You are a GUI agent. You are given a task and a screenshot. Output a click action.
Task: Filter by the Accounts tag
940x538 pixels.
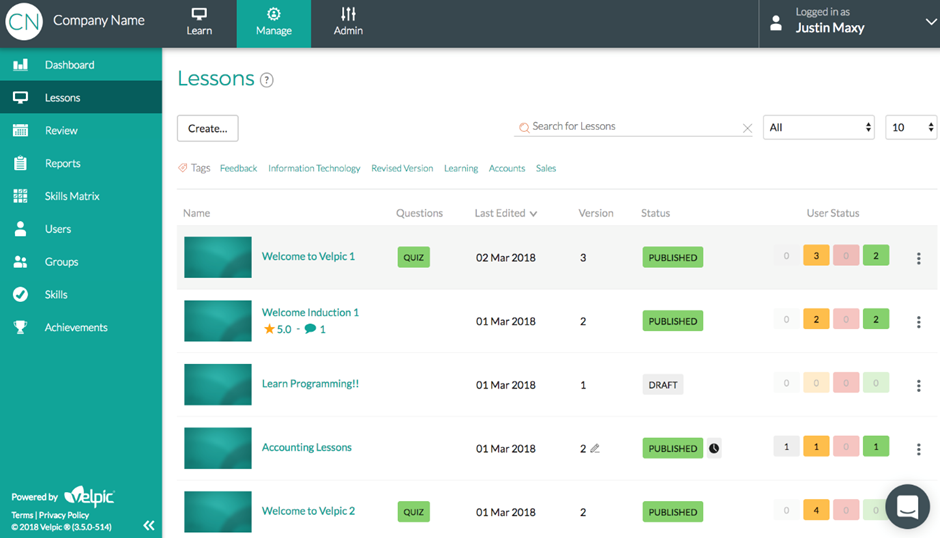coord(507,169)
